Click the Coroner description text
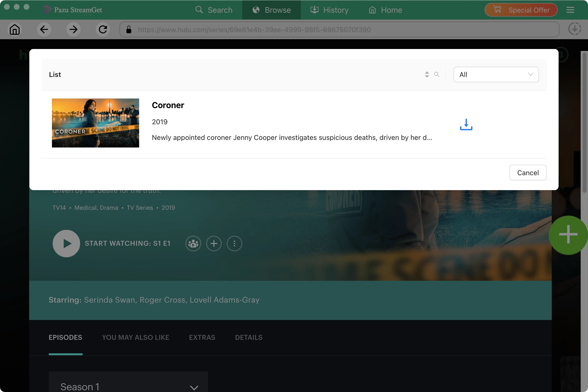Viewport: 588px width, 392px height. (x=292, y=137)
